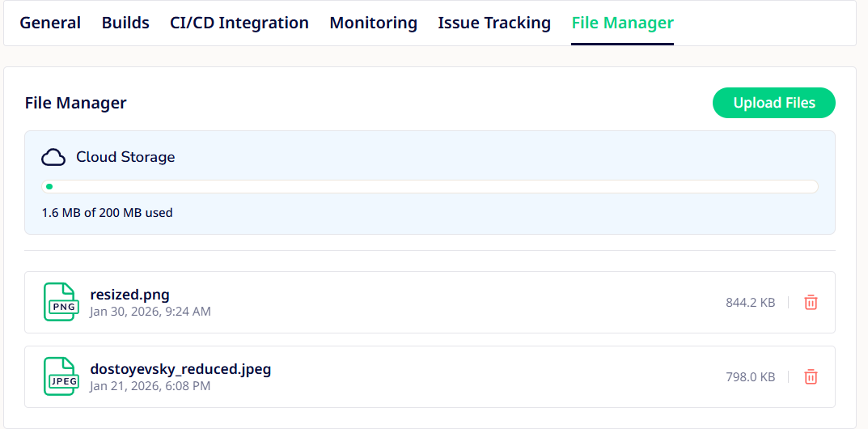Select the File Manager tab

[622, 23]
